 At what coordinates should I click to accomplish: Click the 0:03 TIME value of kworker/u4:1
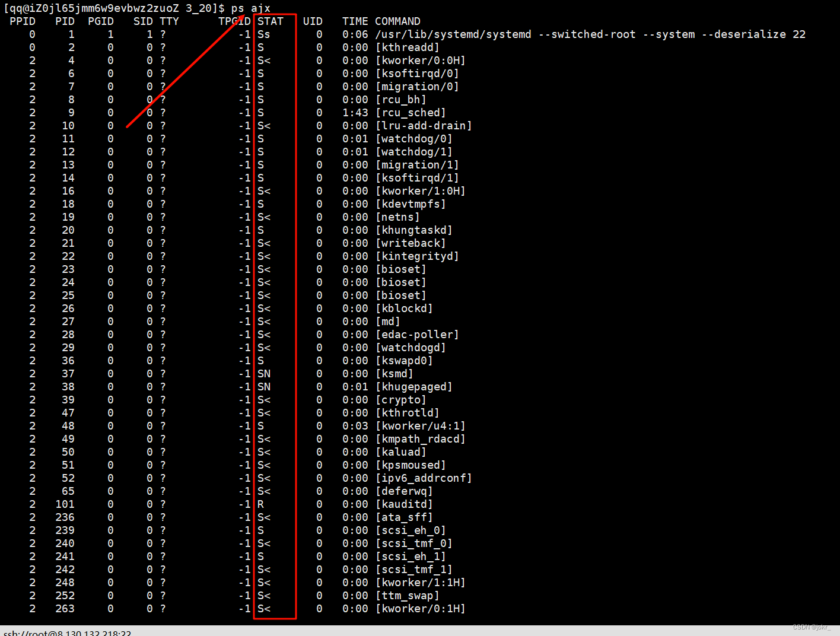pos(355,426)
